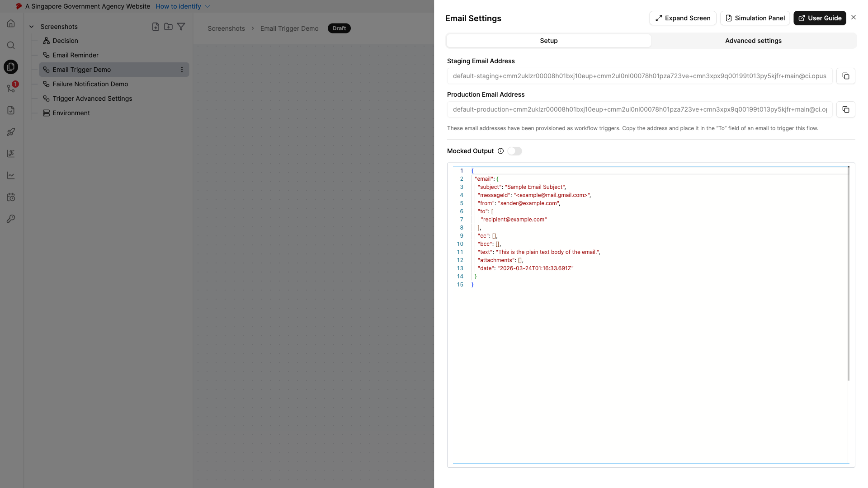The image size is (868, 488).
Task: Open the file code sidebar icon
Action: pyautogui.click(x=11, y=110)
